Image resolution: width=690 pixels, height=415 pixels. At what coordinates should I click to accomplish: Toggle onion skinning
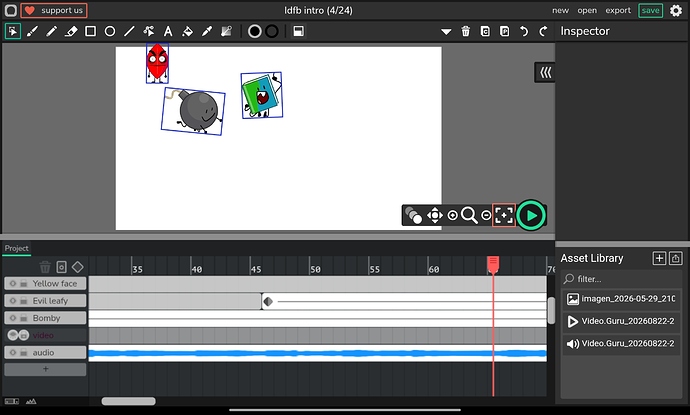413,215
